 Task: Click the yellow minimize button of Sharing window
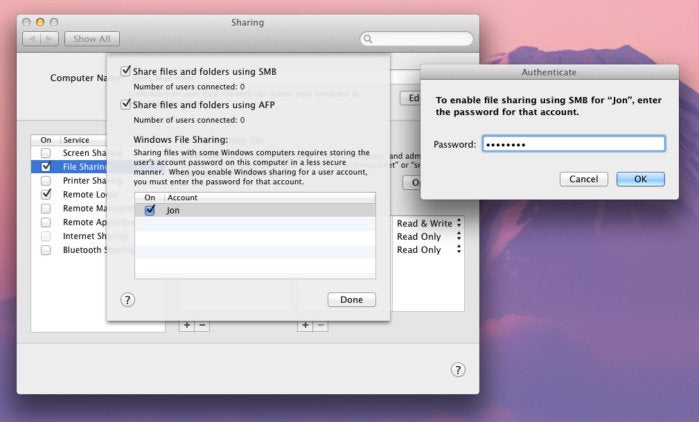point(40,22)
